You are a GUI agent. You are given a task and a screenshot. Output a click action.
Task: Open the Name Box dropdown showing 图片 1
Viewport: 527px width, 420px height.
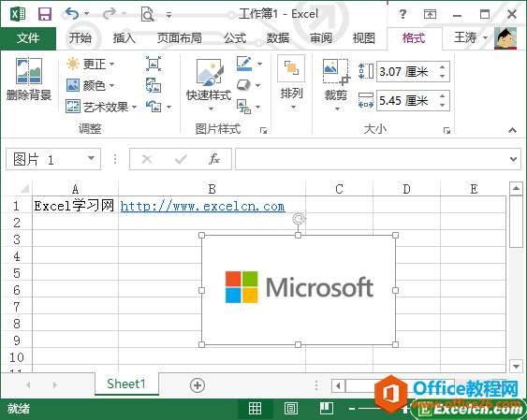pyautogui.click(x=91, y=158)
